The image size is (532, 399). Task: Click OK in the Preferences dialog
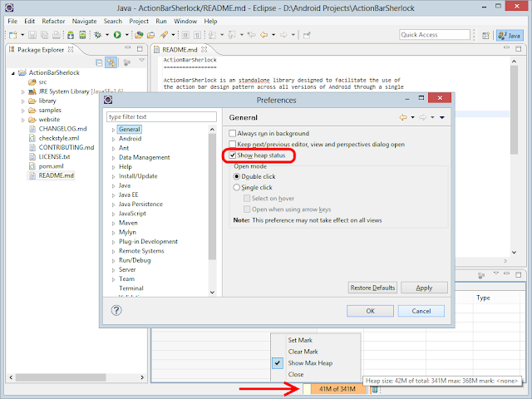pos(370,311)
